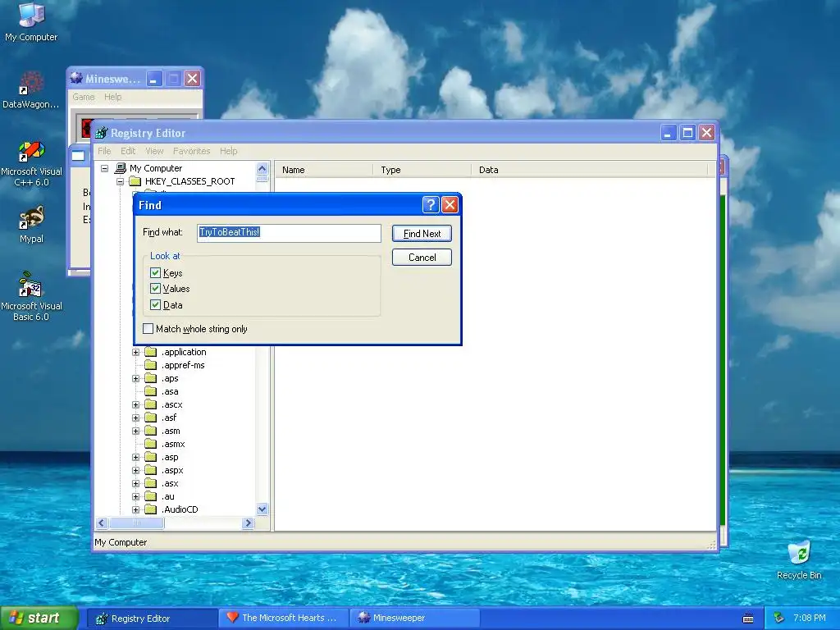840x630 pixels.
Task: Expand the .AudioCD key
Action: 135,509
